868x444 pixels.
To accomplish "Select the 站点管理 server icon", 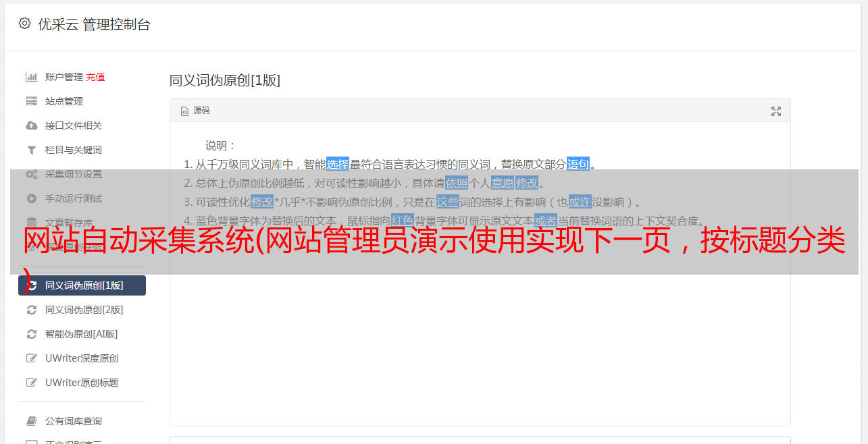I will [31, 101].
